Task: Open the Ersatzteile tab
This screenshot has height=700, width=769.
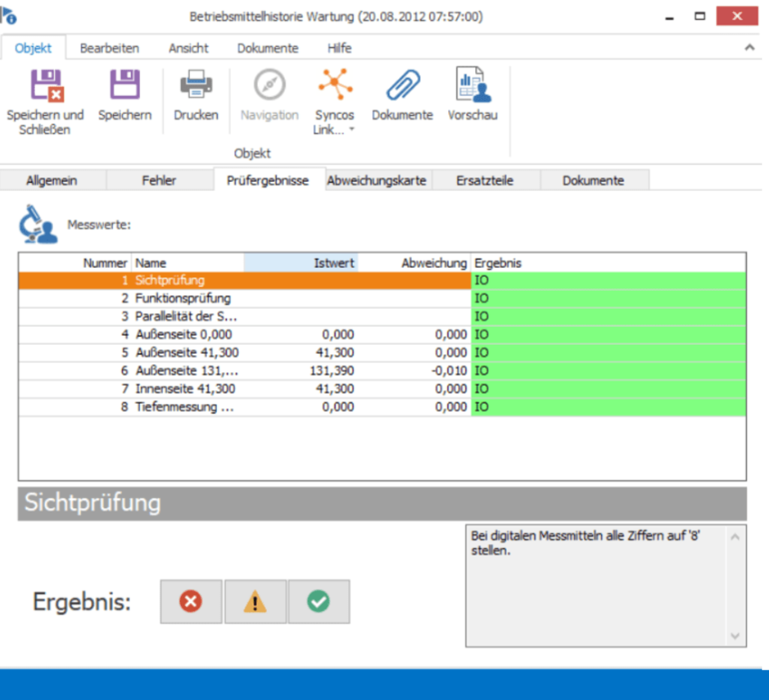Action: [x=484, y=180]
